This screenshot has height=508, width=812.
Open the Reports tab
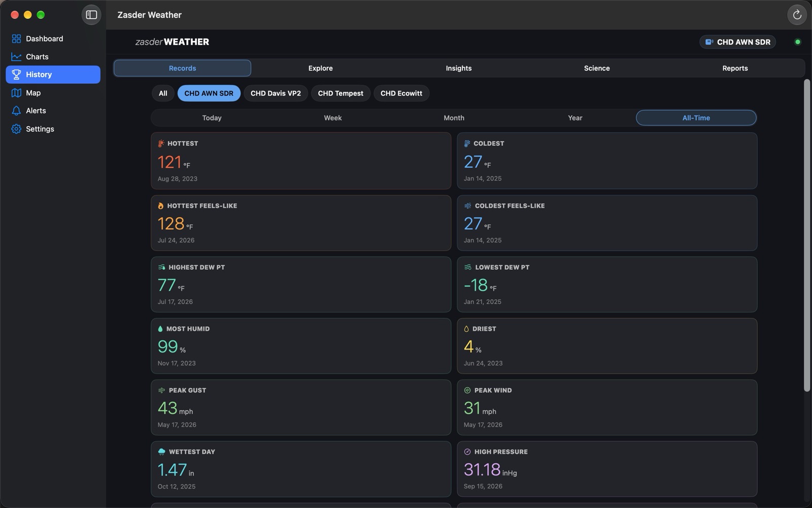point(735,68)
